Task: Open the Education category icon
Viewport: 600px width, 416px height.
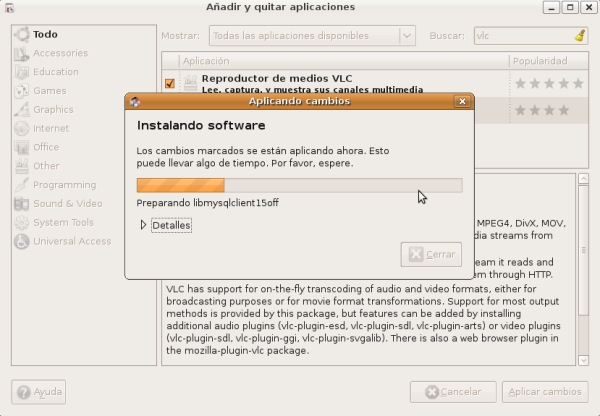Action: (x=22, y=72)
